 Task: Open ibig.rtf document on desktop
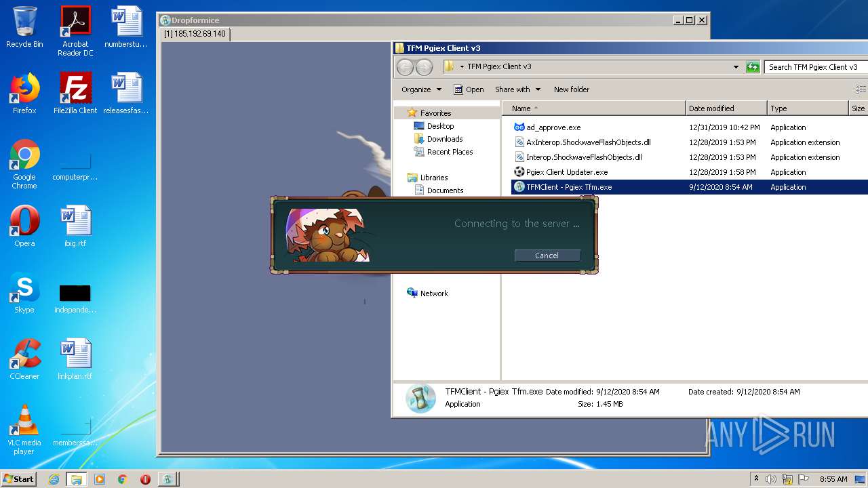point(75,226)
